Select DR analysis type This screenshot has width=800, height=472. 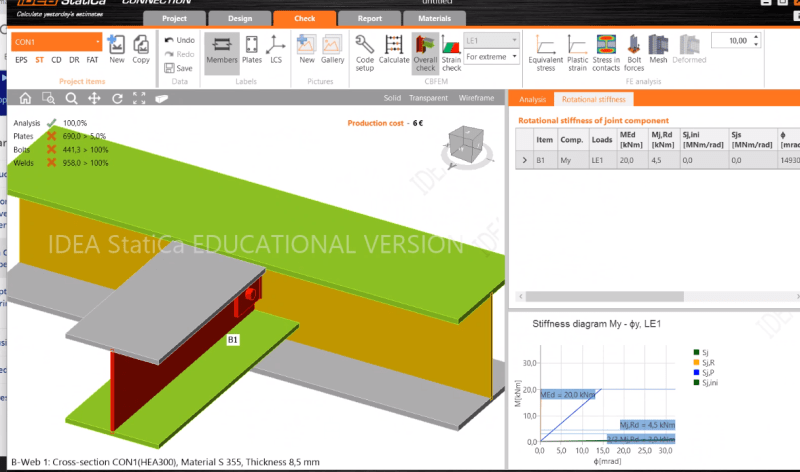coord(74,60)
